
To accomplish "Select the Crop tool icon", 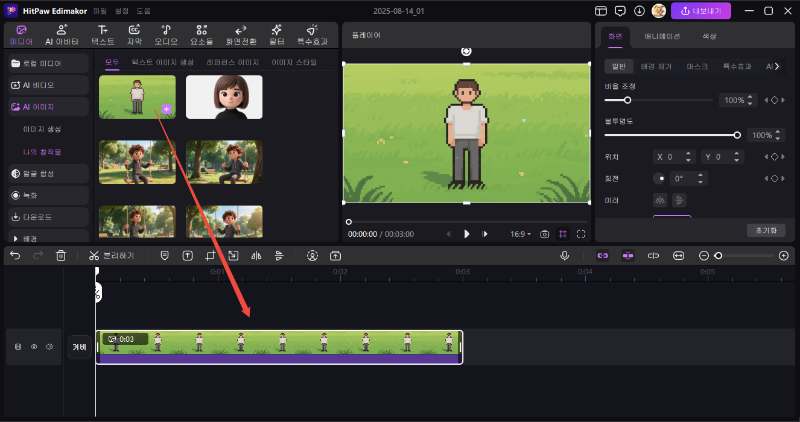I will click(211, 256).
